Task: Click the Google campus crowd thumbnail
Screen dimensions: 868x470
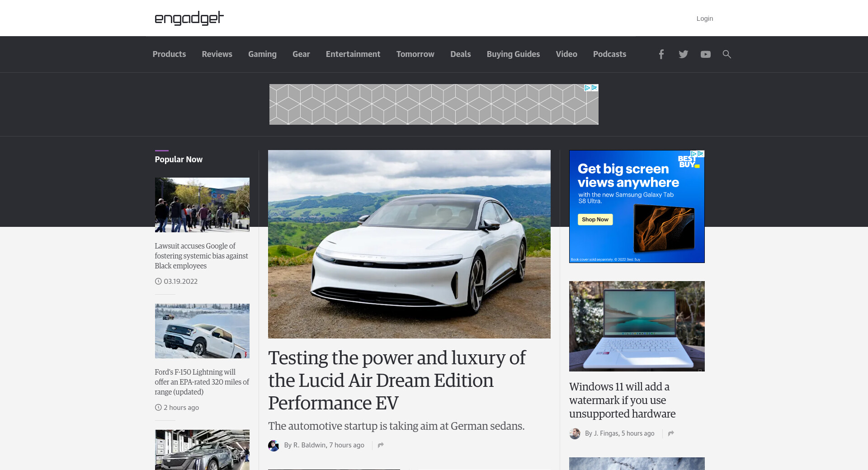Action: pyautogui.click(x=202, y=205)
